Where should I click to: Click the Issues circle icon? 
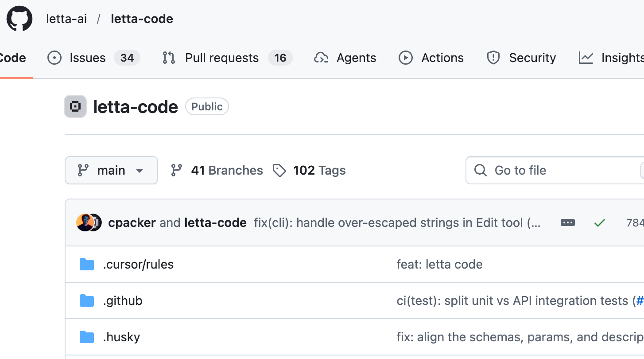click(x=54, y=58)
